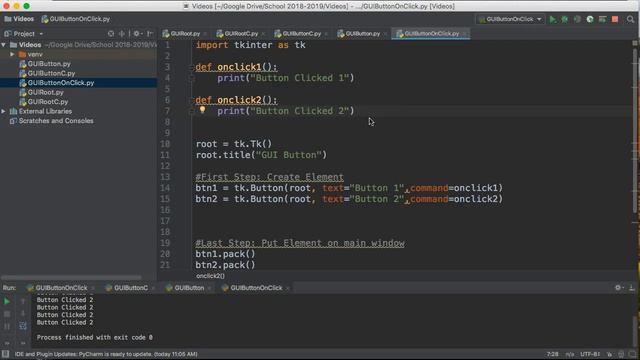Click the 7:28 caret position indicator
This screenshot has height=360, width=640.
click(552, 354)
